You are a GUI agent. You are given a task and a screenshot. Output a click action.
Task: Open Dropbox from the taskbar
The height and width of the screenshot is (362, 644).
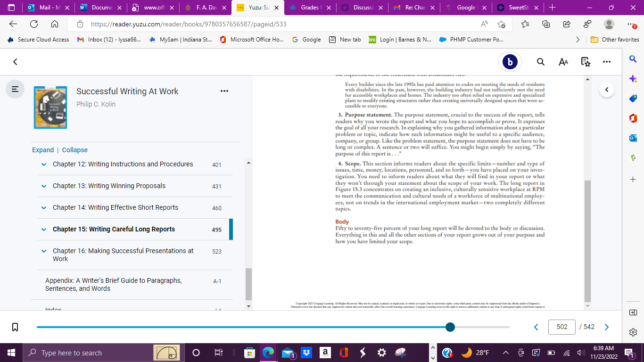coord(306,353)
